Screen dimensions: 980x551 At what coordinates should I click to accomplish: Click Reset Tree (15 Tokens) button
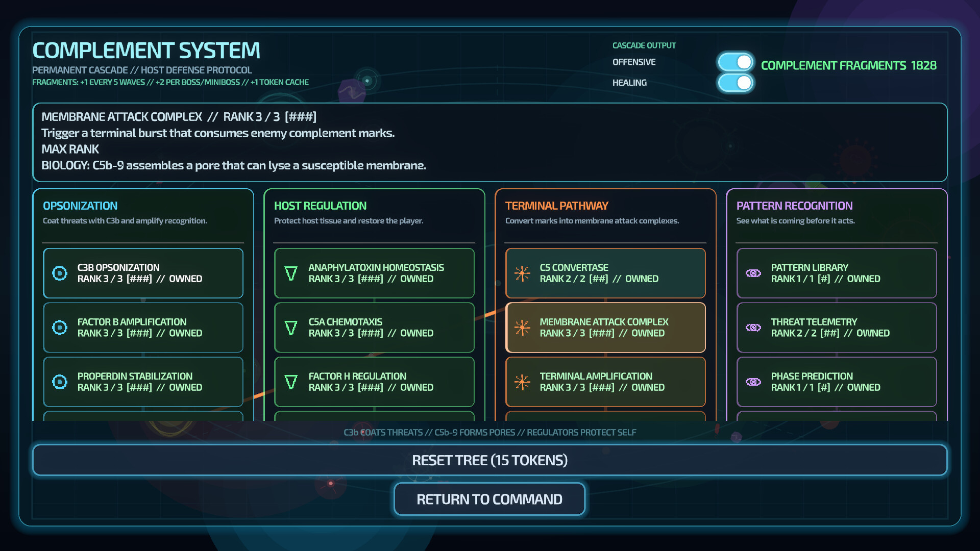point(489,460)
